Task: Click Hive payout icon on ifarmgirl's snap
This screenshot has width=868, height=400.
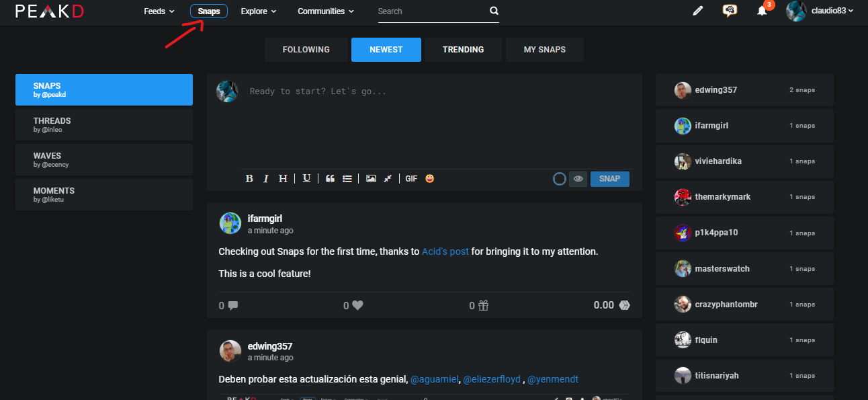Action: 624,305
